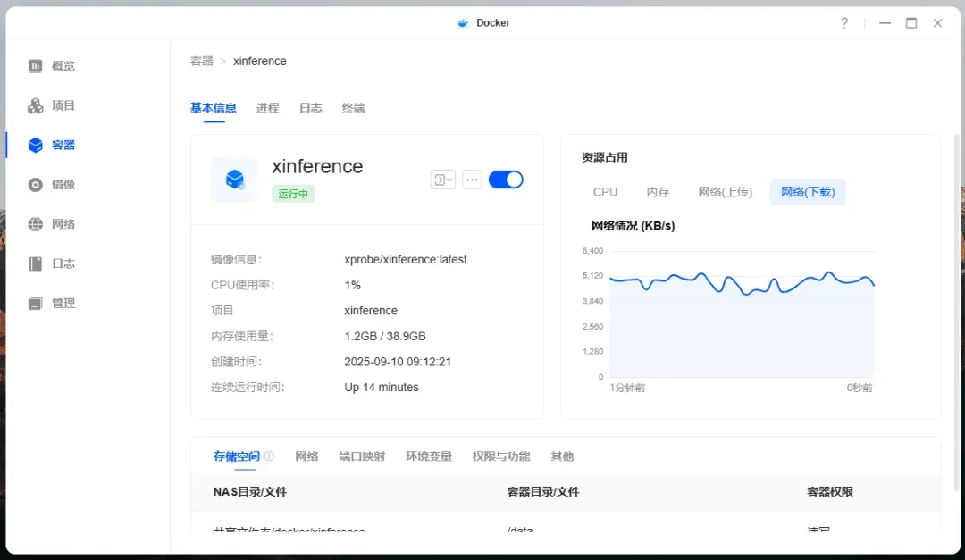Open the 环境变量 environment variables section
The width and height of the screenshot is (965, 560).
pos(429,456)
